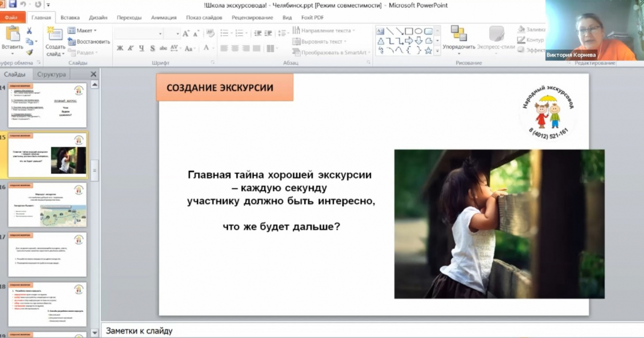Select the right arrow shape in gallery

[409, 41]
